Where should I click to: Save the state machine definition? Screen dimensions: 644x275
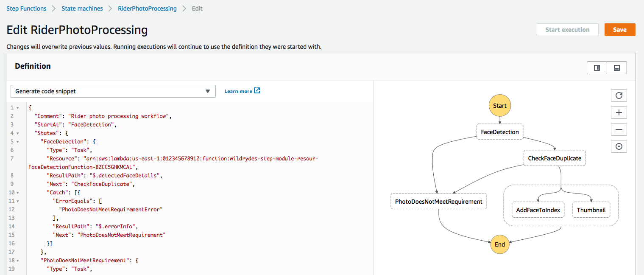620,30
